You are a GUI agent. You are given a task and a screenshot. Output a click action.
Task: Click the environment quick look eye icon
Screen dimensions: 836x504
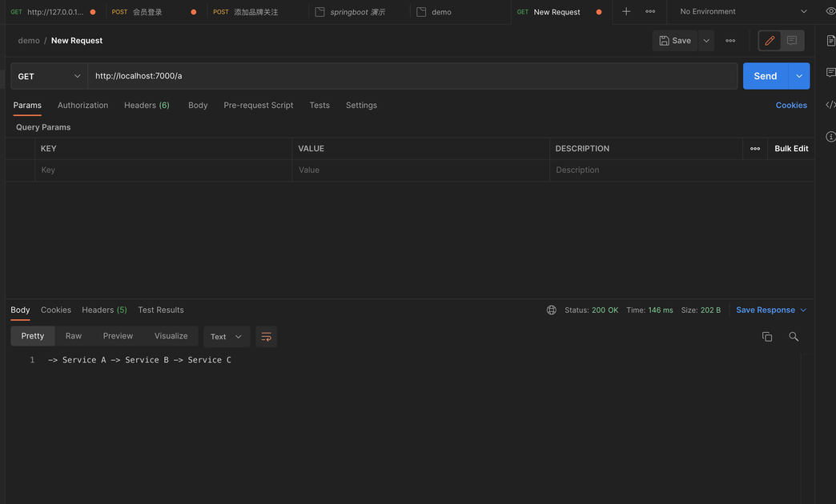(x=830, y=11)
